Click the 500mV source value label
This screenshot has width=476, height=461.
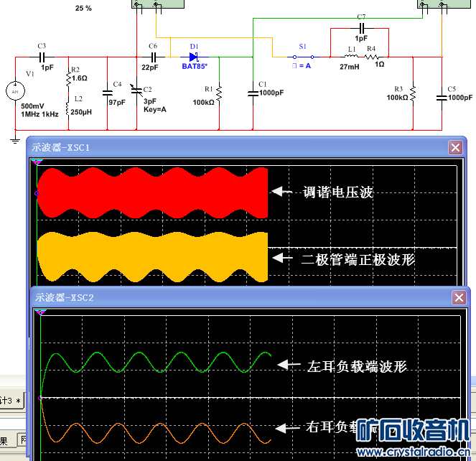[x=32, y=106]
